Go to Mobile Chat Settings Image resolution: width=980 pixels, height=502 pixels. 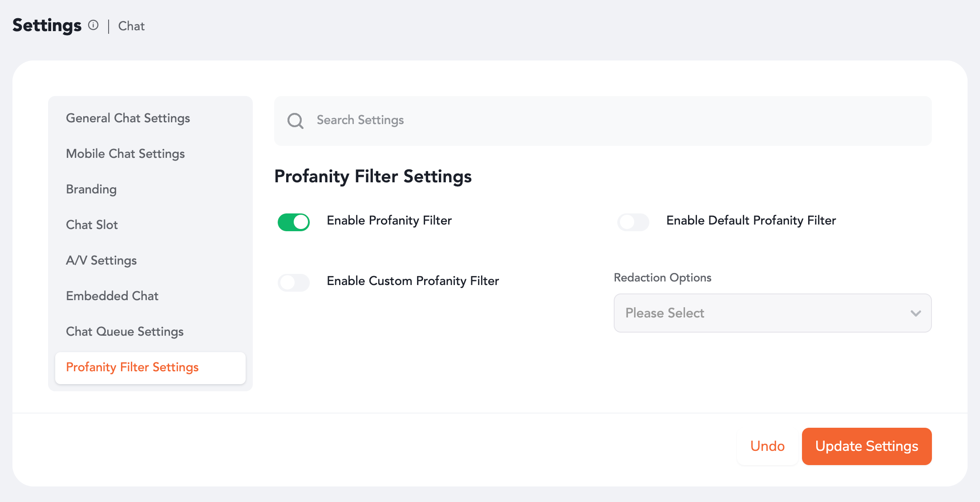[125, 153]
